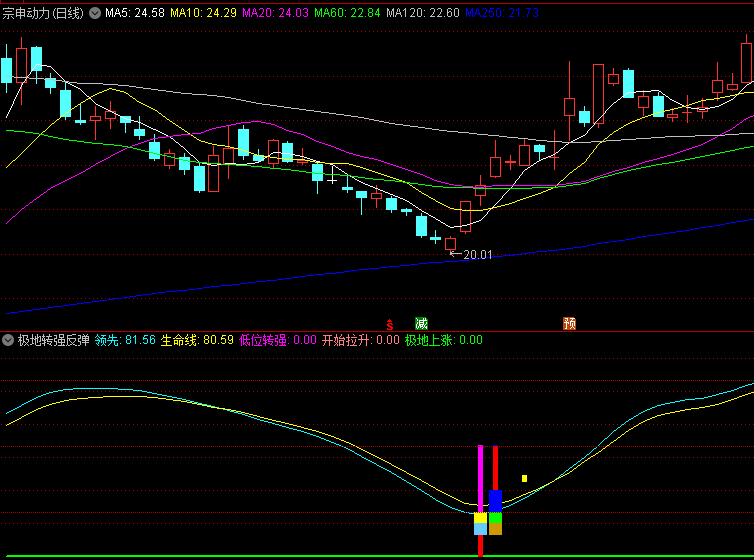Click the 极地转强反弹 indicator name
754x560 pixels.
[53, 340]
